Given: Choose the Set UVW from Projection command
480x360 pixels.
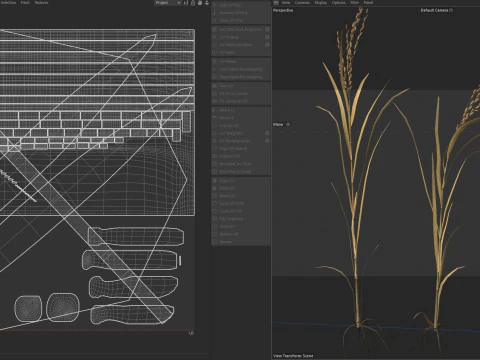Looking at the screenshot, I should [x=241, y=29].
